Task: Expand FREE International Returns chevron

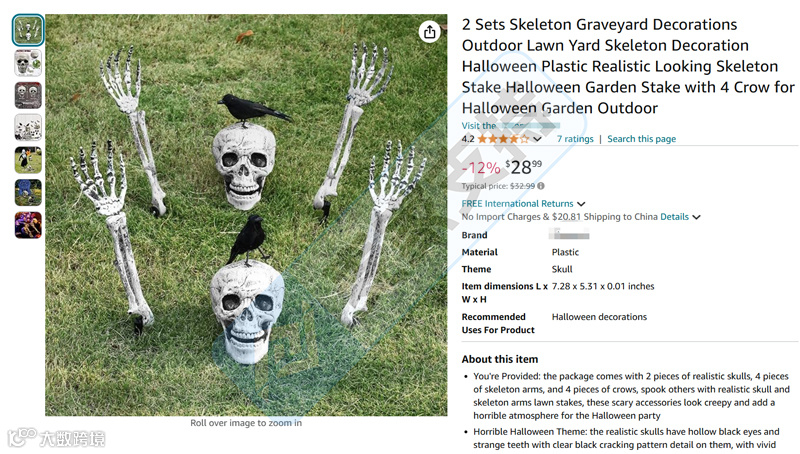Action: (581, 204)
